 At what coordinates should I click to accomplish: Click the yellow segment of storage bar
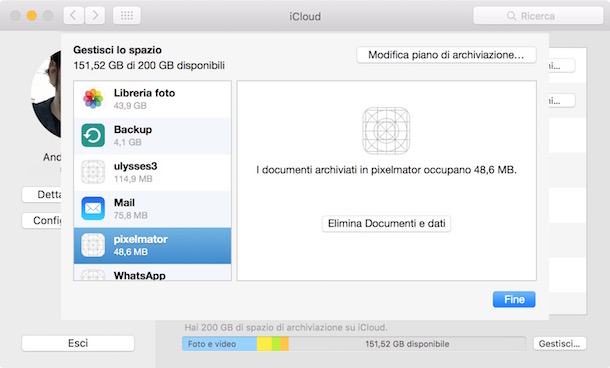tap(265, 344)
